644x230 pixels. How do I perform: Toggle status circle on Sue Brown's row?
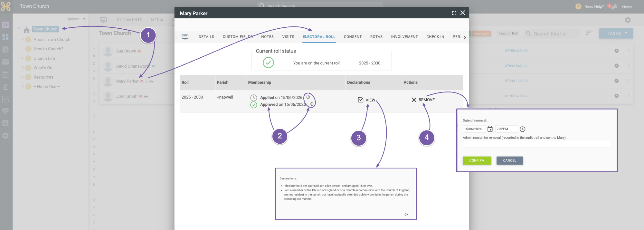pyautogui.click(x=616, y=51)
